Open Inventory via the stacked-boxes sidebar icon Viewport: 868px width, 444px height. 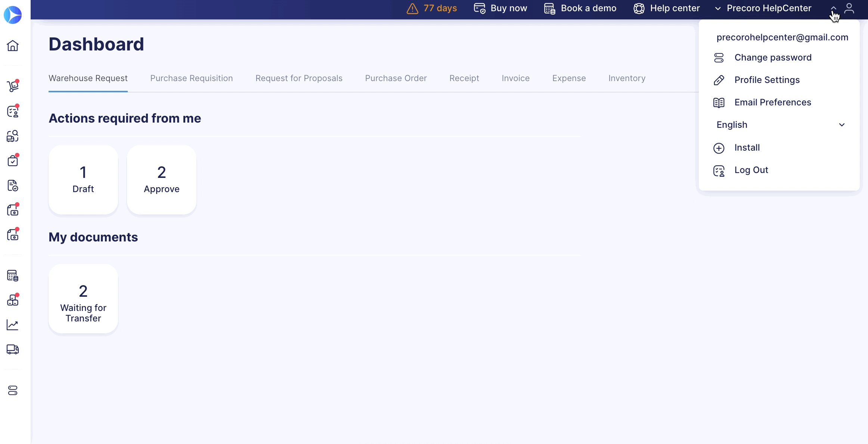tap(13, 300)
